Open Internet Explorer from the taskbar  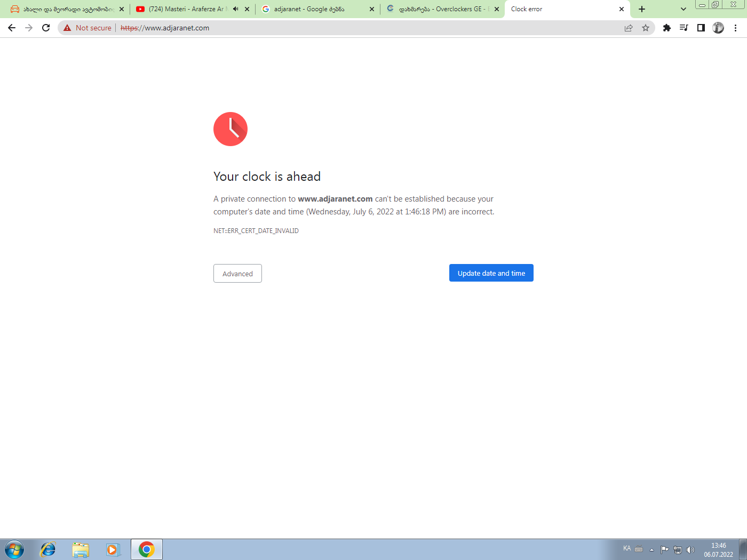click(x=48, y=549)
